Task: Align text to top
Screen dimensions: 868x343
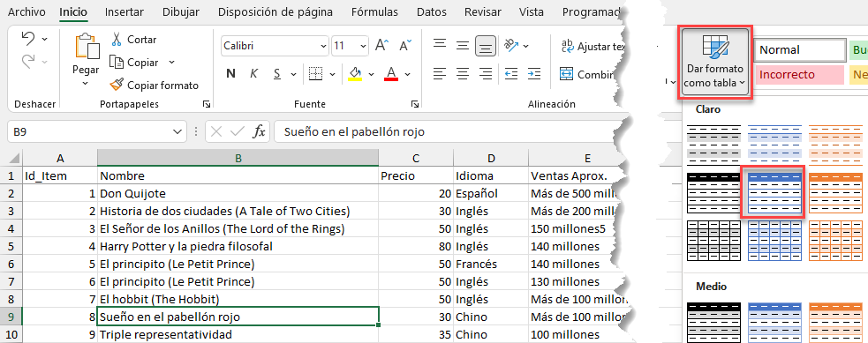Action: tap(440, 45)
